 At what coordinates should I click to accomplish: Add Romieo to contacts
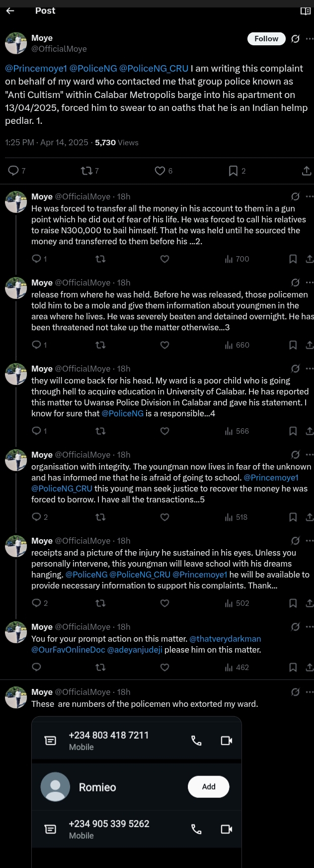pos(209,786)
